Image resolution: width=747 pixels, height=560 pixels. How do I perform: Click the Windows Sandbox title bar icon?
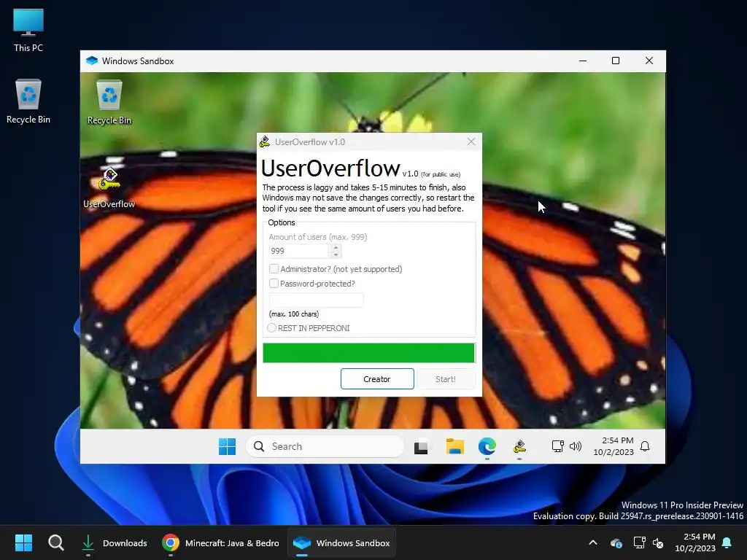point(92,61)
